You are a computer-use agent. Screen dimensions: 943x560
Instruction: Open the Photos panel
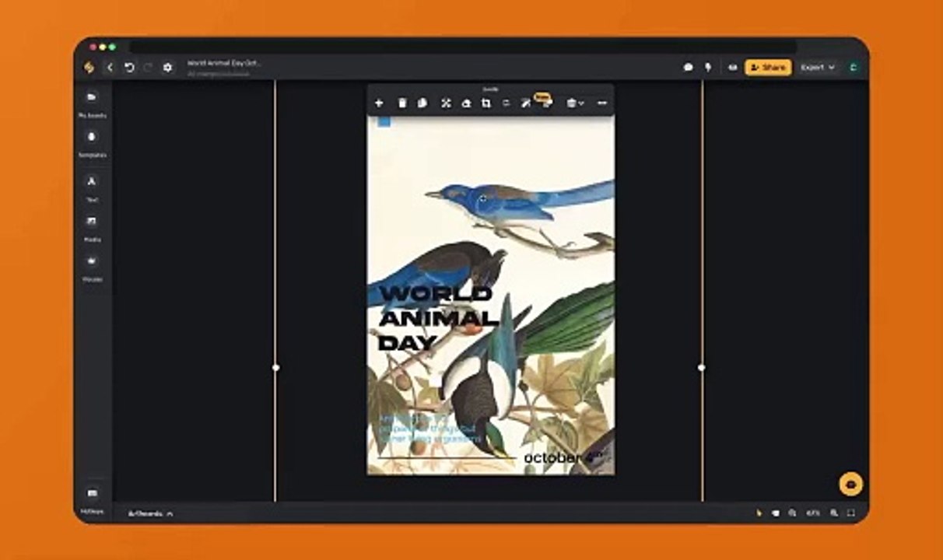92,227
